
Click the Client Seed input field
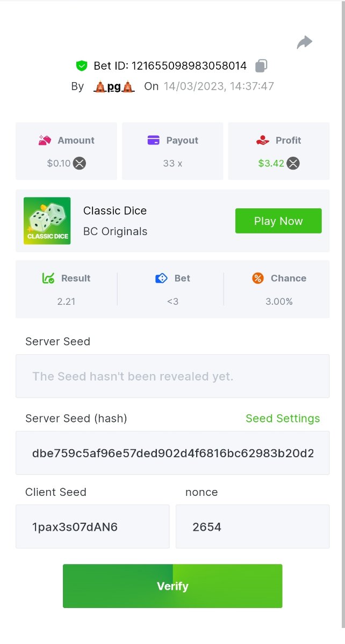[92, 526]
